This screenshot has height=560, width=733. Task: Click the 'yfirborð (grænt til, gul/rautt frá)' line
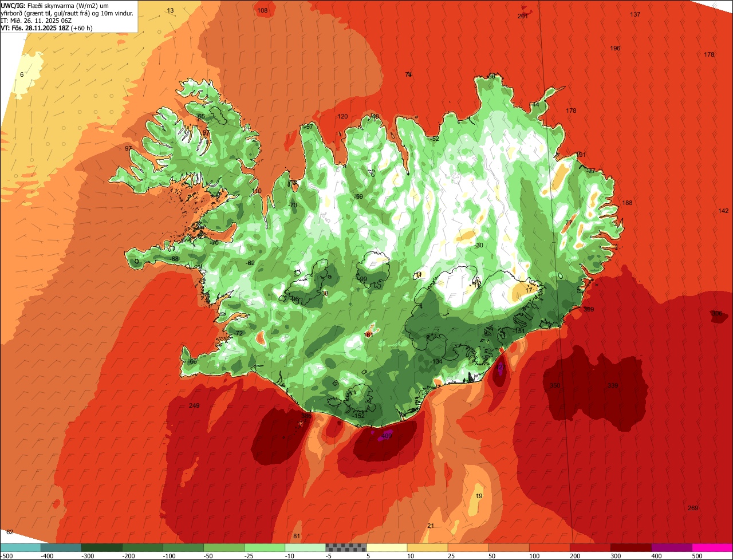click(67, 13)
